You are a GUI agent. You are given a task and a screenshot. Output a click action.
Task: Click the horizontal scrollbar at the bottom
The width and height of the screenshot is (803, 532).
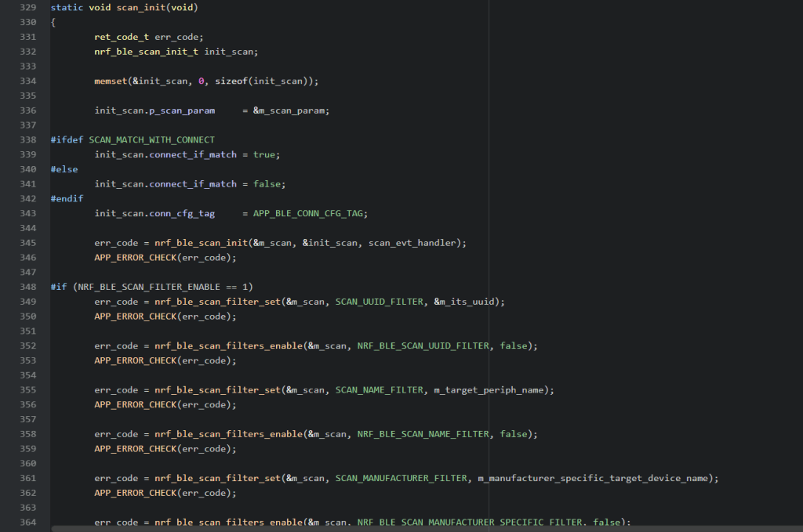(x=392, y=528)
